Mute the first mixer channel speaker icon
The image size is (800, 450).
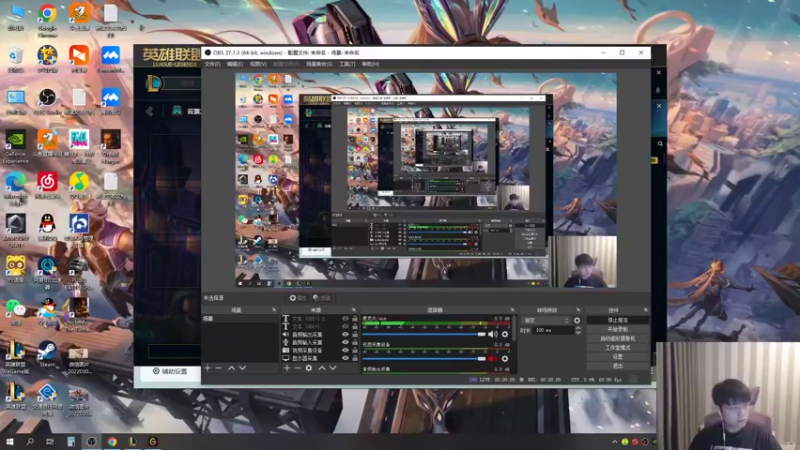point(492,334)
